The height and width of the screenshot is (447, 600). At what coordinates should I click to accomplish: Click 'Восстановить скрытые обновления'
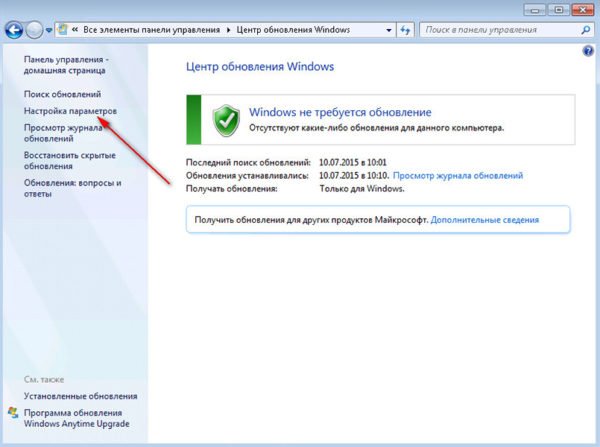pos(70,161)
